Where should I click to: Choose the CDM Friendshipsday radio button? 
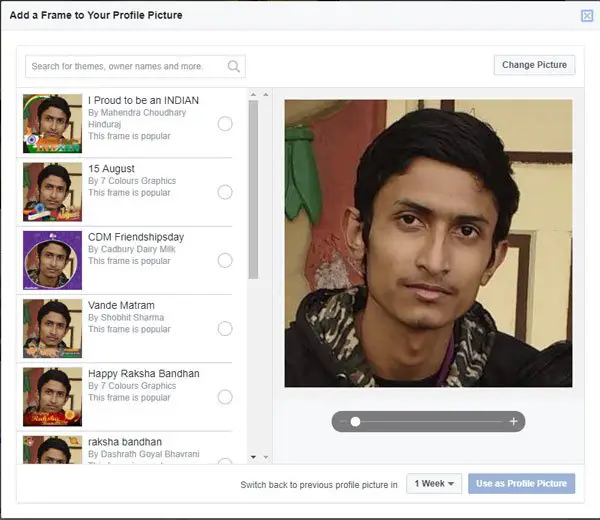[x=225, y=260]
